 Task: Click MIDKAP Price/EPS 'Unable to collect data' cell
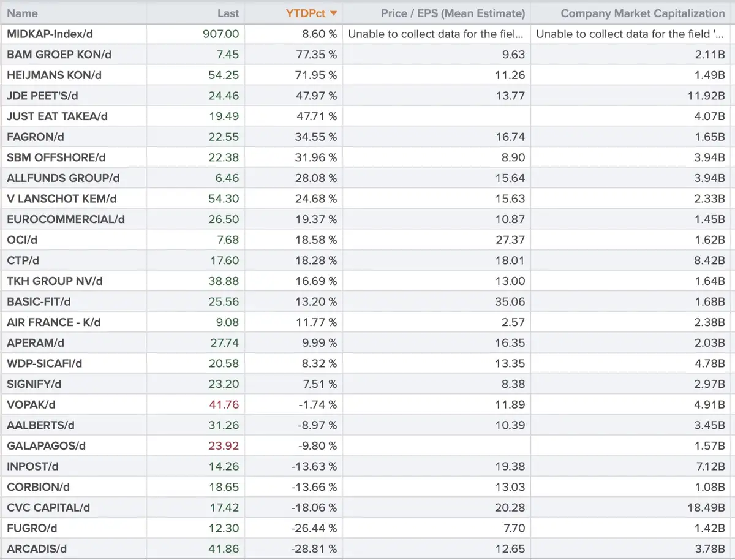pos(436,34)
